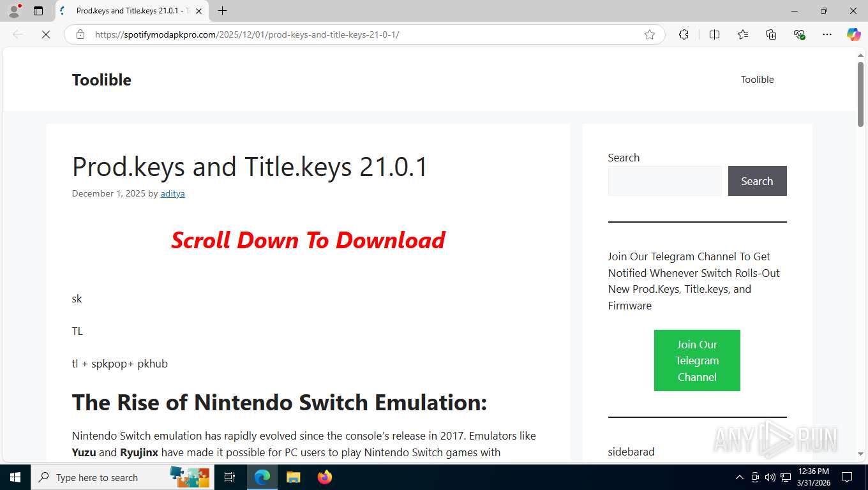Show hidden system tray icons
Viewport: 868px width, 490px height.
tap(740, 477)
